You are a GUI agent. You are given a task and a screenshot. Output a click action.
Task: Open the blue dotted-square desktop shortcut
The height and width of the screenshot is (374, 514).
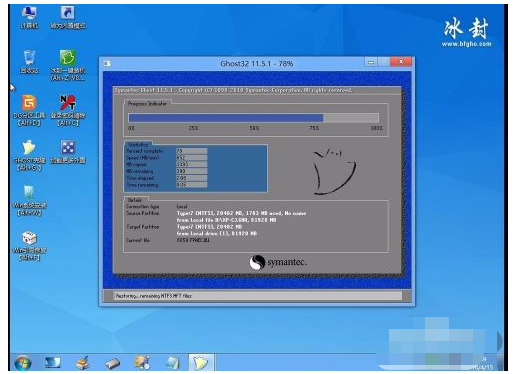[x=68, y=152]
